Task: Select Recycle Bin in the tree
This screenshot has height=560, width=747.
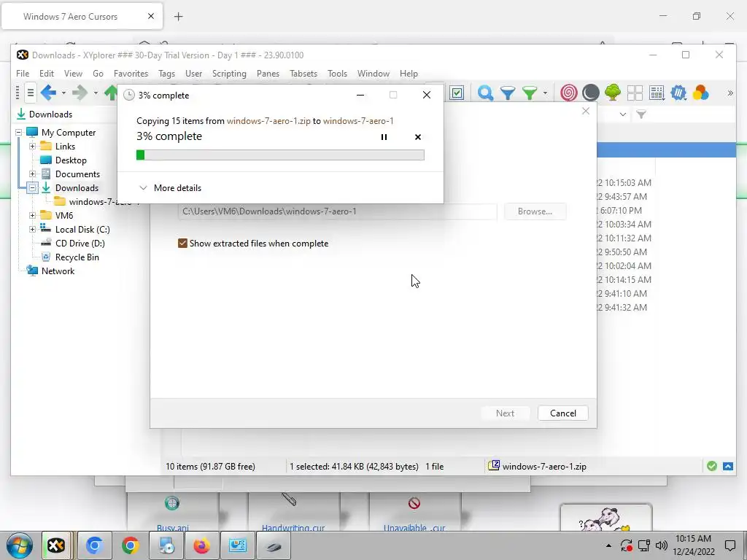Action: 77,257
